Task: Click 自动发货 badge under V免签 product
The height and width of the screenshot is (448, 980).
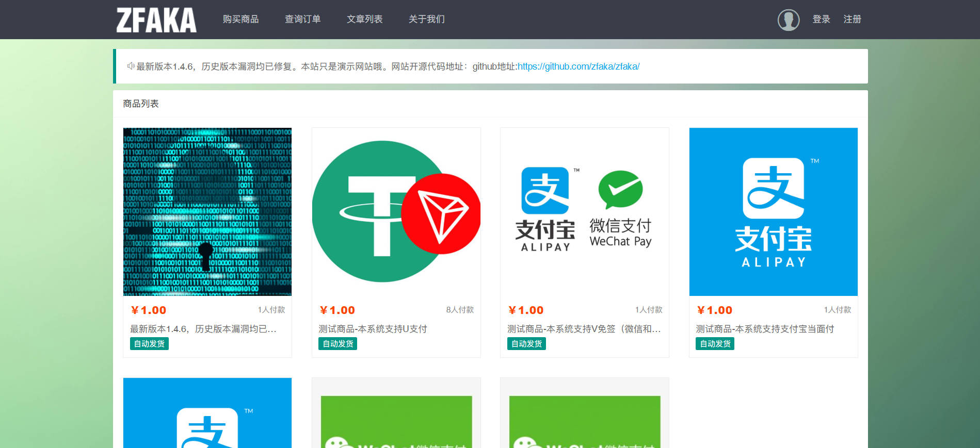Action: [x=526, y=344]
